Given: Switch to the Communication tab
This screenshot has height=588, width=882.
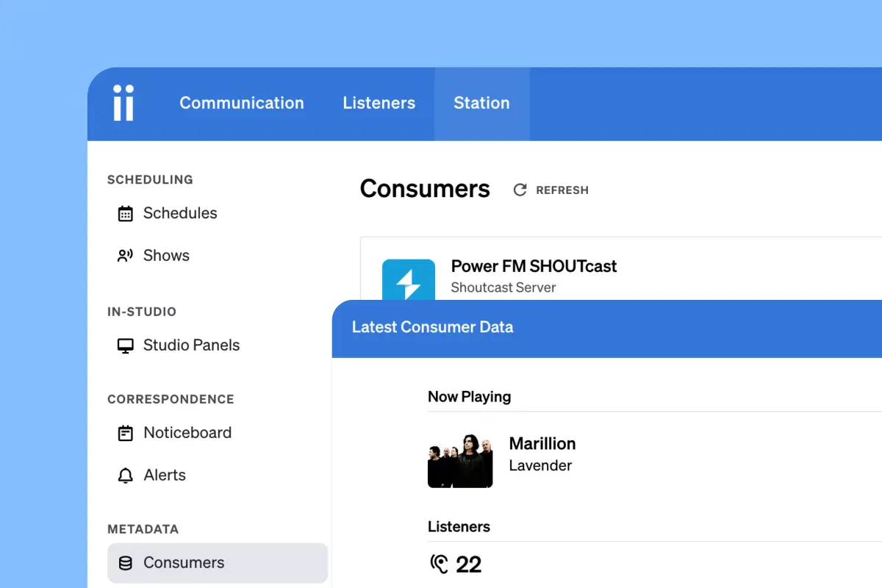Looking at the screenshot, I should [242, 103].
